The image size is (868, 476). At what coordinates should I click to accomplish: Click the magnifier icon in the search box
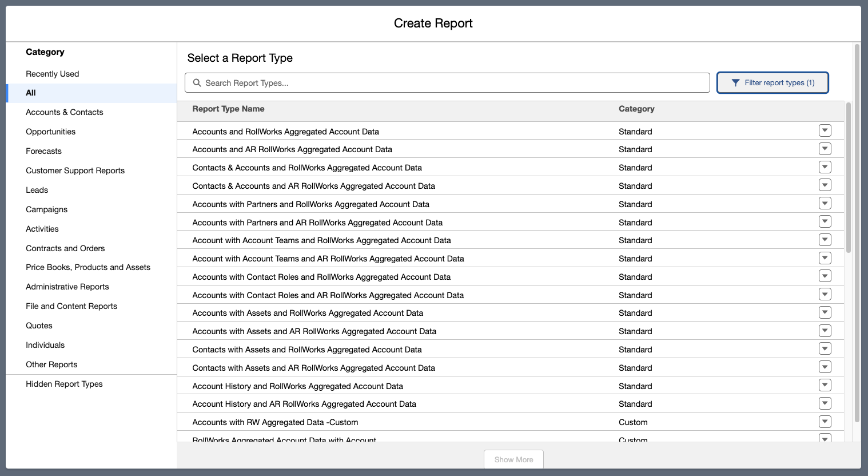[197, 83]
